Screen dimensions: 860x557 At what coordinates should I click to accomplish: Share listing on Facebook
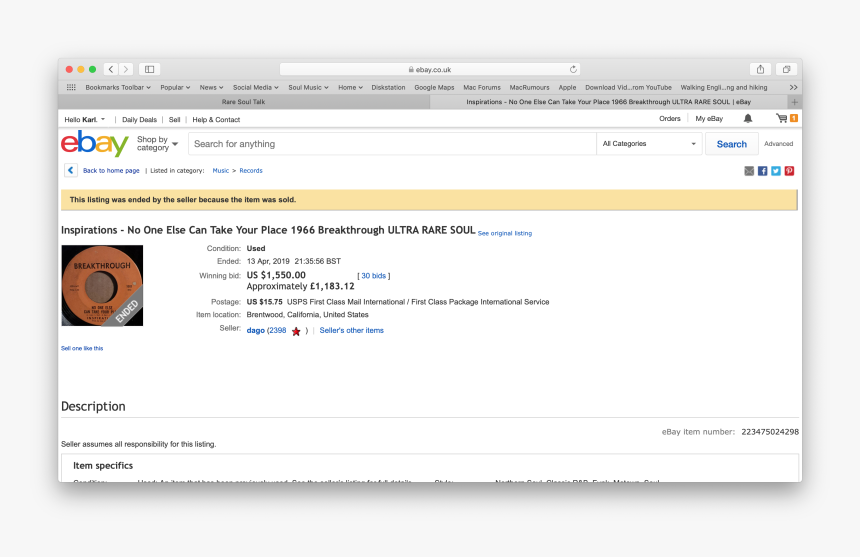coord(762,171)
